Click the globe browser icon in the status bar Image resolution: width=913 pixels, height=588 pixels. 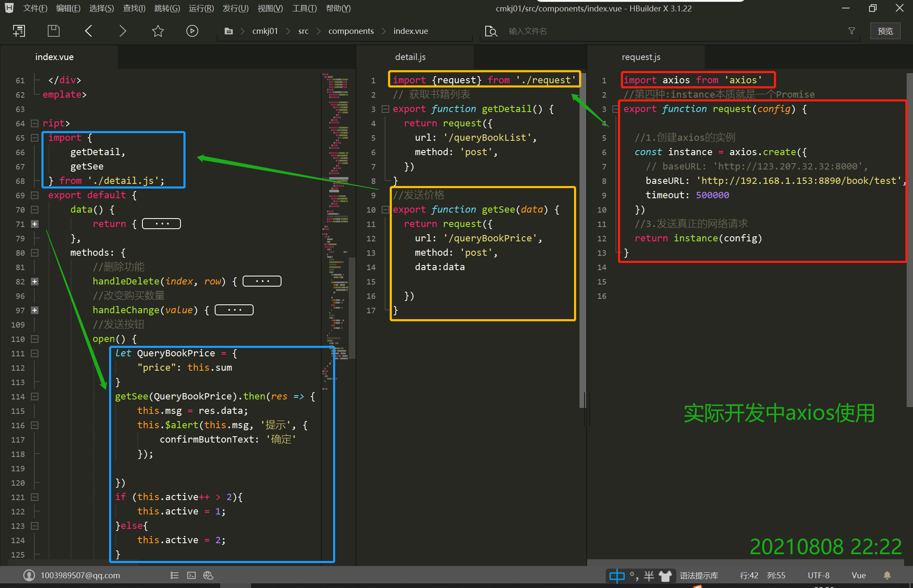(208, 575)
